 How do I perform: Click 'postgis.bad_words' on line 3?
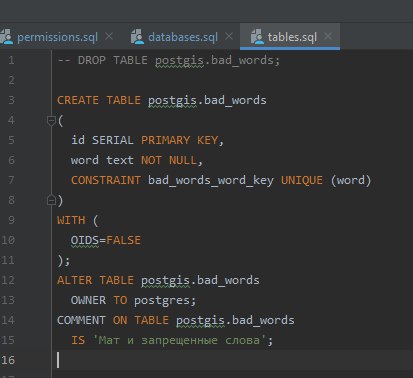pos(207,101)
